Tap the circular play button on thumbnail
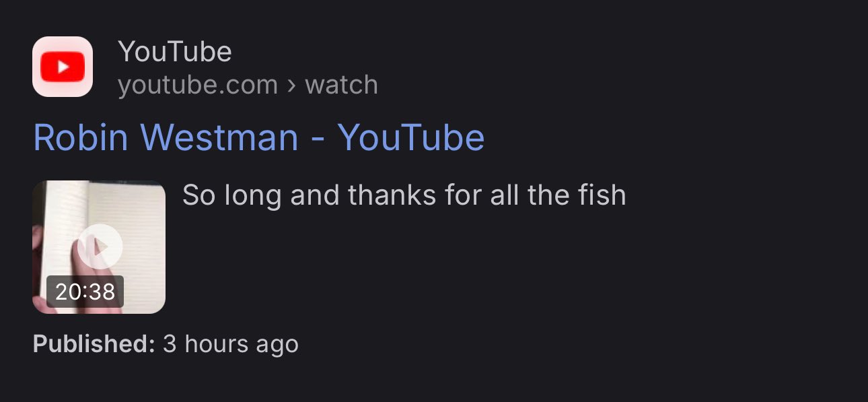 (100, 247)
